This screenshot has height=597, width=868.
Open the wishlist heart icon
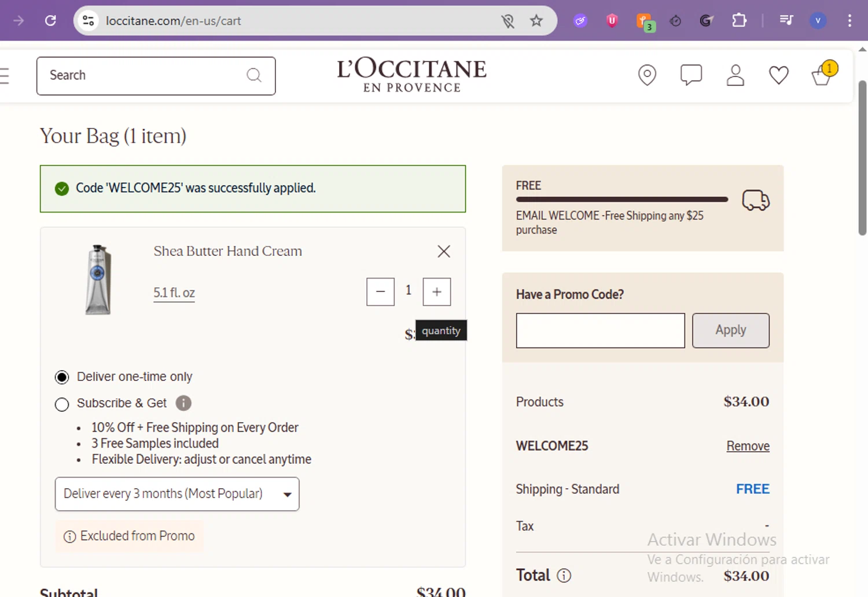click(x=778, y=75)
